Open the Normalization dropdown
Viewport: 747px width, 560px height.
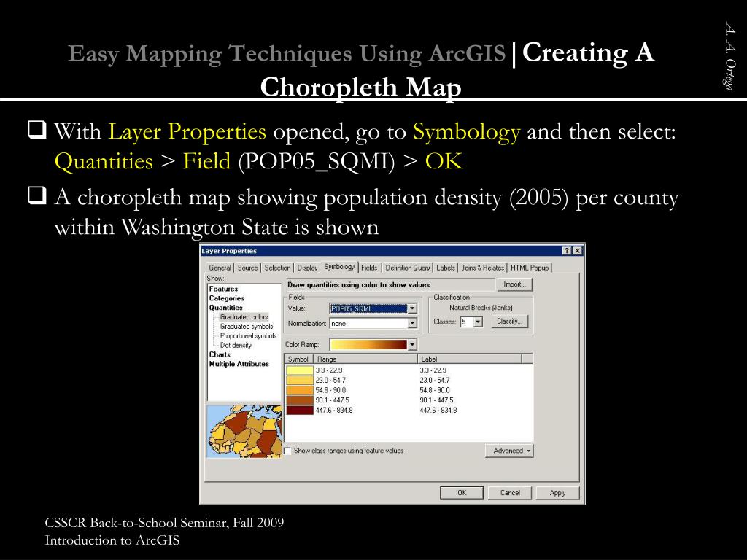click(x=412, y=323)
